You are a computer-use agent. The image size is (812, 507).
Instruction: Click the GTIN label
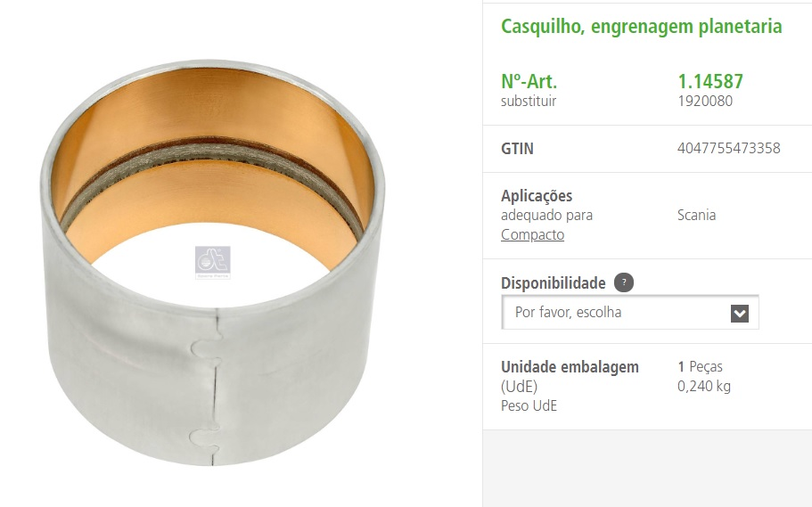517,149
